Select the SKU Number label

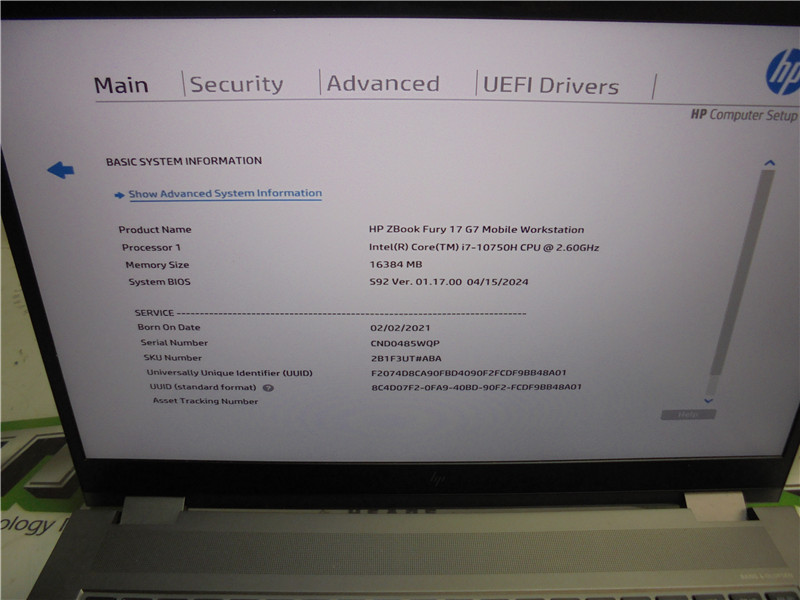click(172, 358)
